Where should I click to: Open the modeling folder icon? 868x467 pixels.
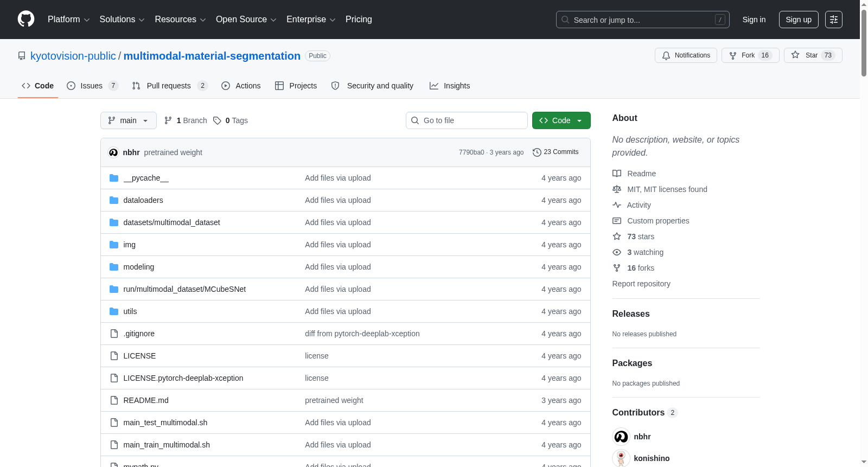tap(114, 267)
